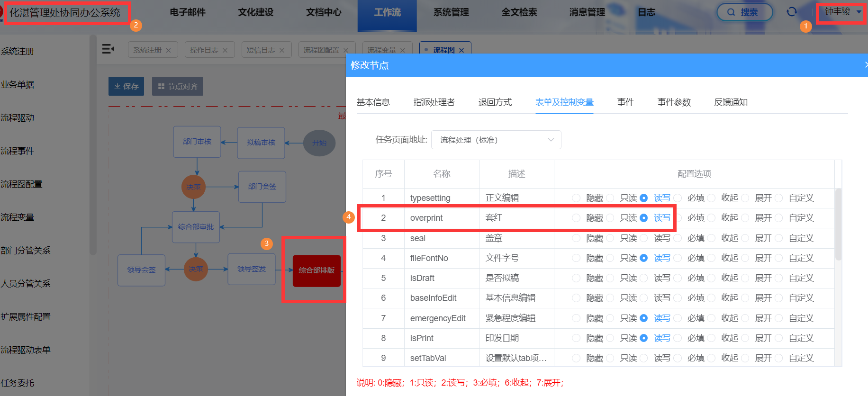
Task: Close the active 流程图 tab
Action: (461, 50)
